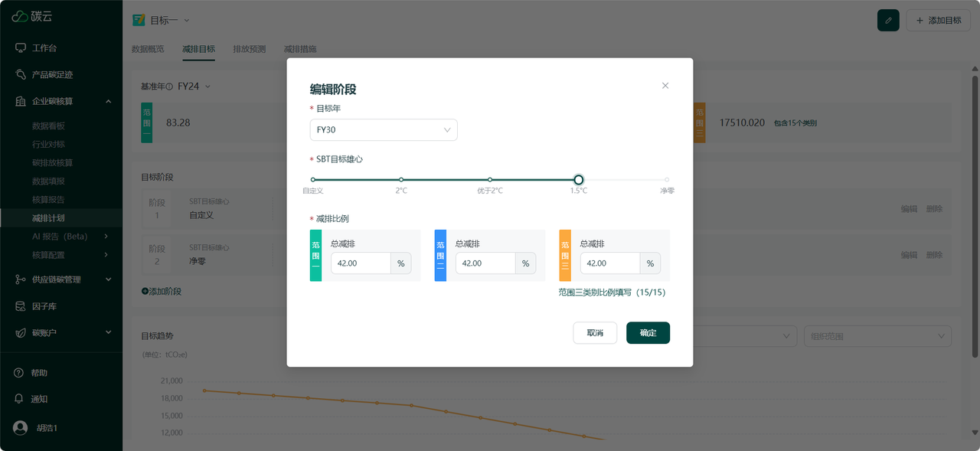This screenshot has width=980, height=451.
Task: Click the 通知 bell icon
Action: coord(19,399)
